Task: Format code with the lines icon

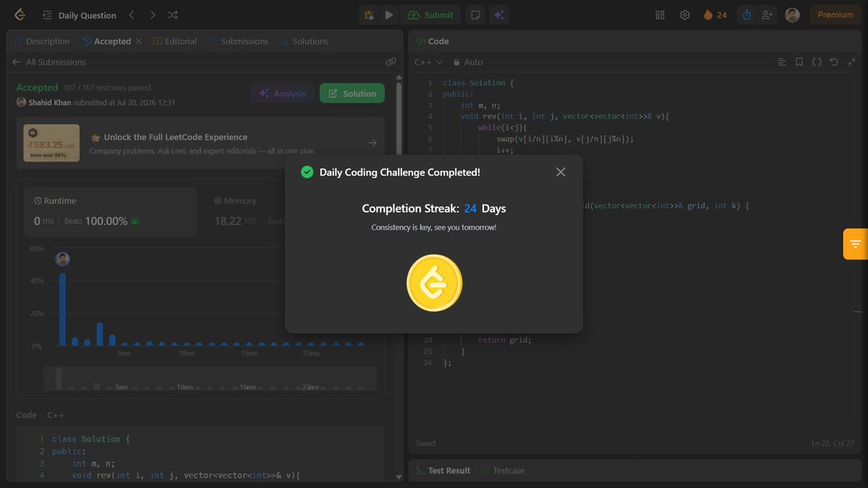Action: (782, 62)
